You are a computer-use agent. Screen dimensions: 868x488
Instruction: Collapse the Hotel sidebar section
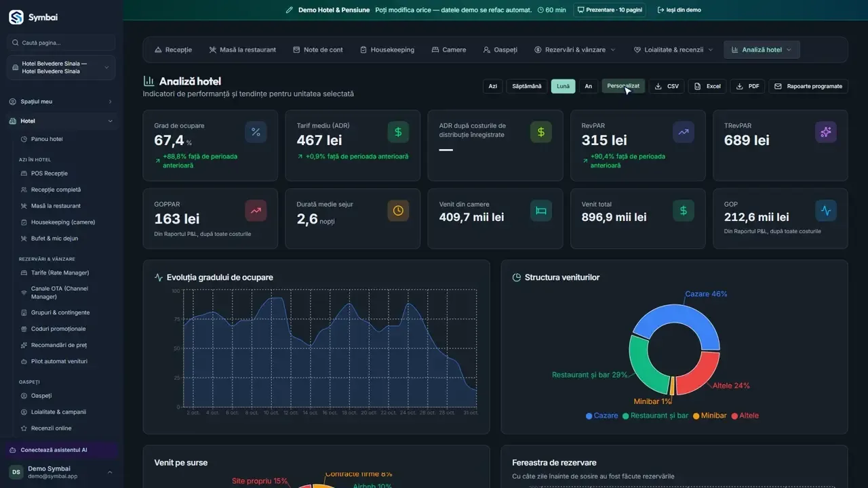coord(61,121)
